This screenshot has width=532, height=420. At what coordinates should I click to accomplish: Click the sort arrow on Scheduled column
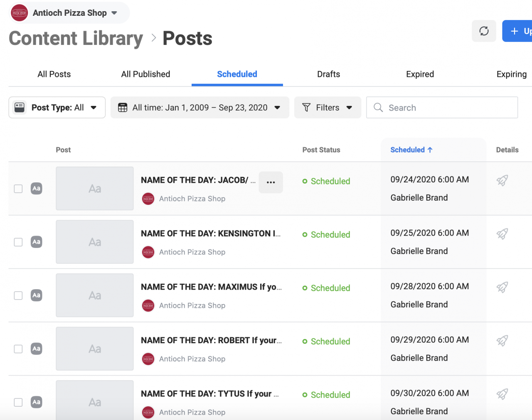click(430, 150)
